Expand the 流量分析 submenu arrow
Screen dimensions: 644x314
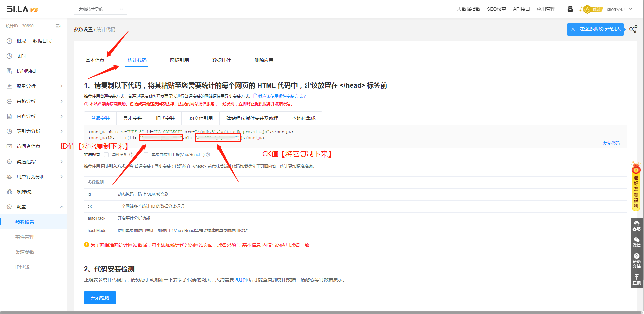(62, 86)
